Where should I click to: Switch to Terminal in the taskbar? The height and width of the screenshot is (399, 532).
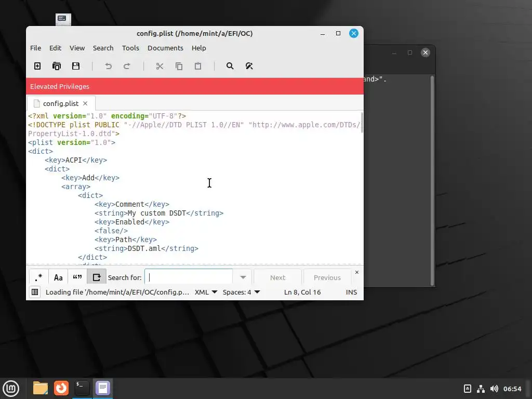click(x=82, y=388)
